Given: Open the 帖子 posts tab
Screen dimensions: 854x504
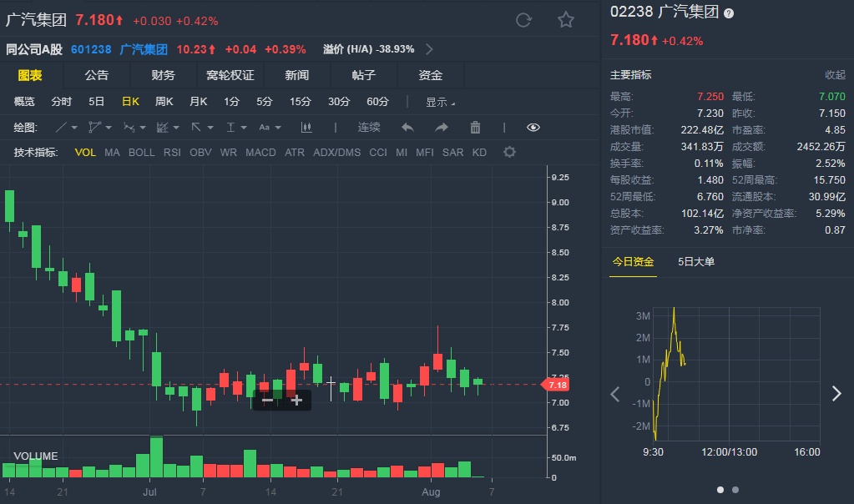Looking at the screenshot, I should point(364,75).
